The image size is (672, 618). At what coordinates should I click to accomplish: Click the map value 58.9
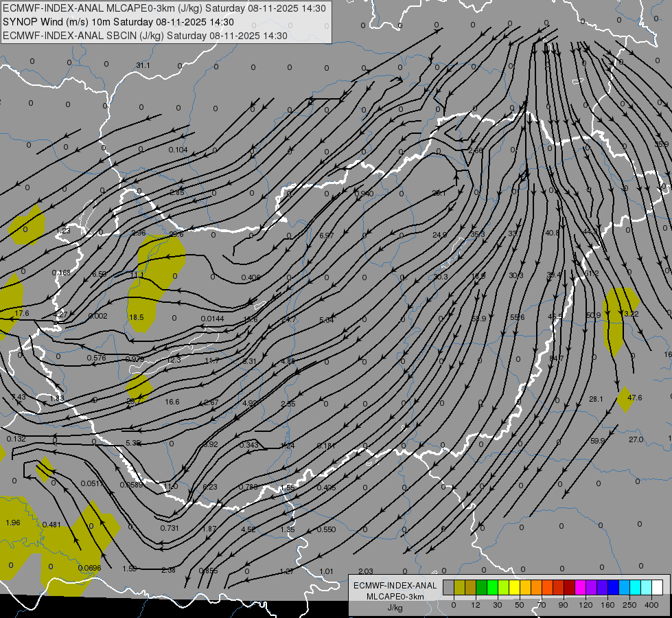tap(478, 319)
